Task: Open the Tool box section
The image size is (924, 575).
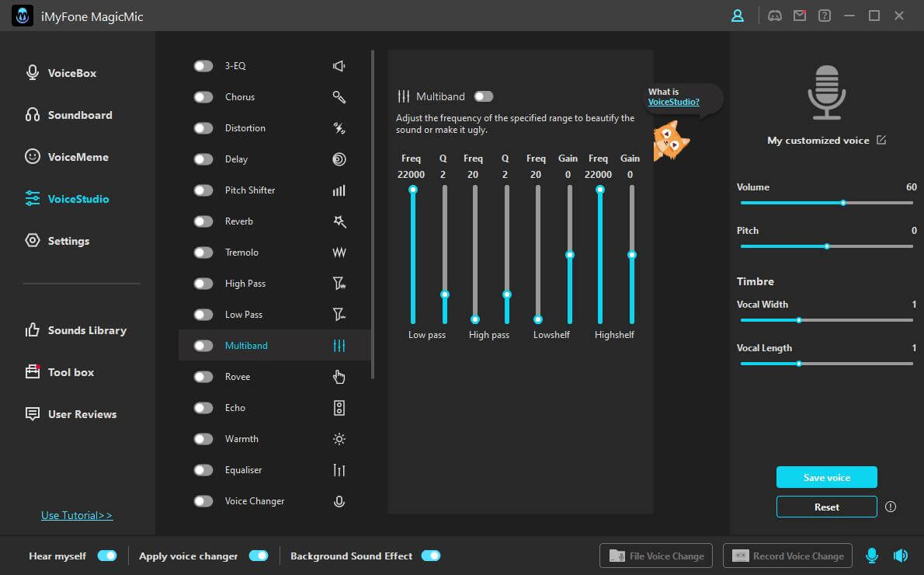Action: click(x=60, y=373)
